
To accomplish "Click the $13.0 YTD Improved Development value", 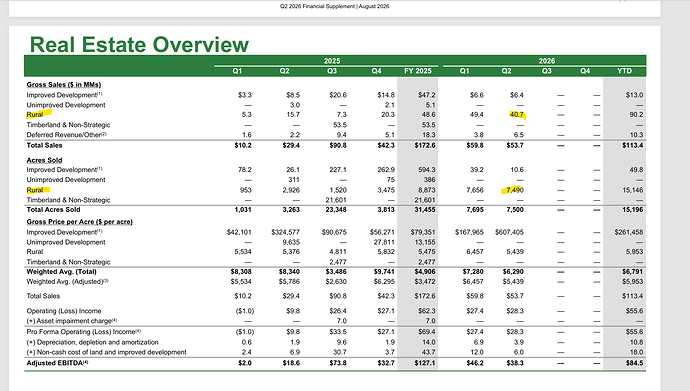I will (x=634, y=95).
